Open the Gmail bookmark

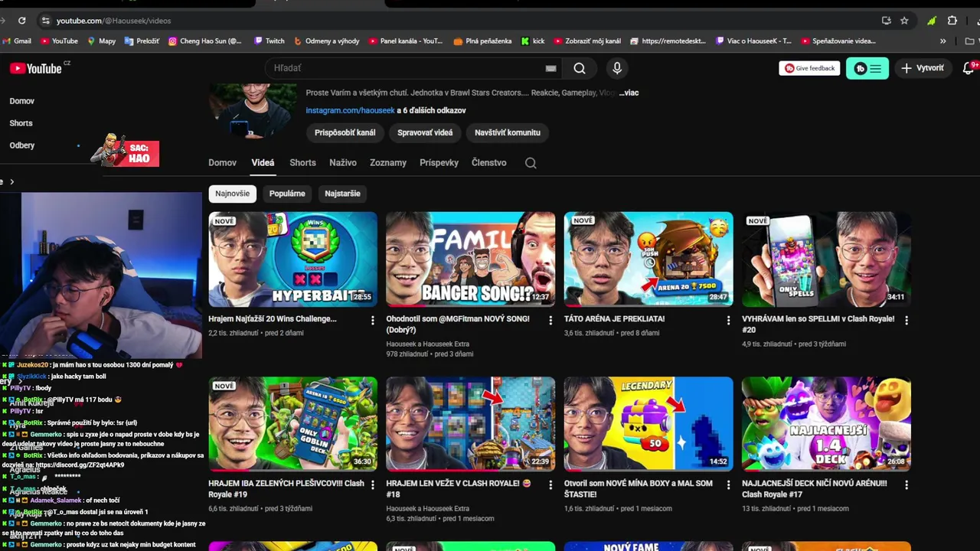coord(17,41)
